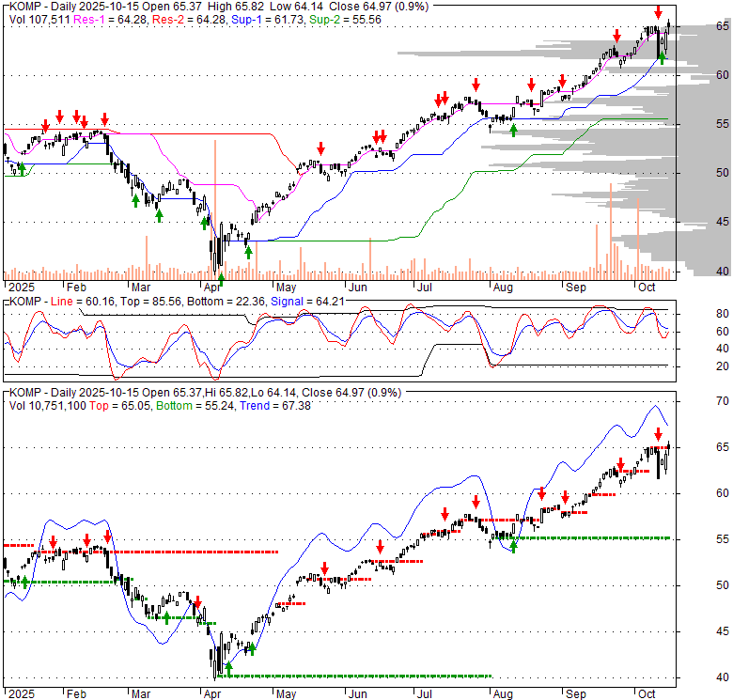Click the Aug label under the top chart
The width and height of the screenshot is (733, 700).
pyautogui.click(x=503, y=288)
